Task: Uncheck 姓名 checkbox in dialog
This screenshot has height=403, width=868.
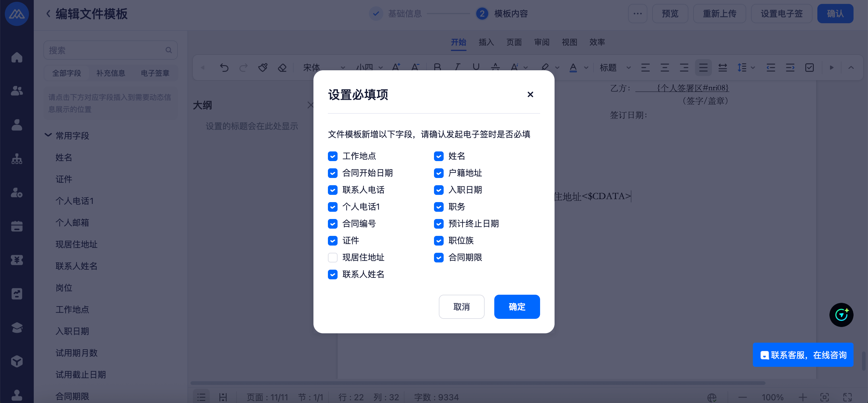Action: (x=439, y=156)
